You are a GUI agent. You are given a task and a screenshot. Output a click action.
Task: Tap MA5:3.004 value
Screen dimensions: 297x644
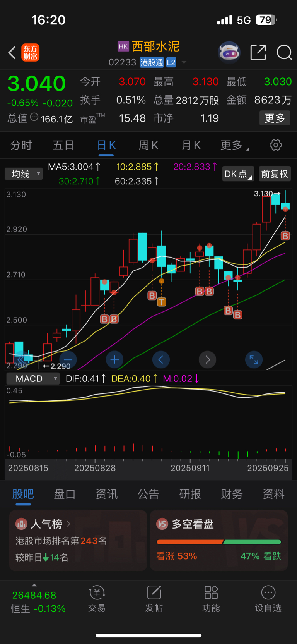coord(74,167)
